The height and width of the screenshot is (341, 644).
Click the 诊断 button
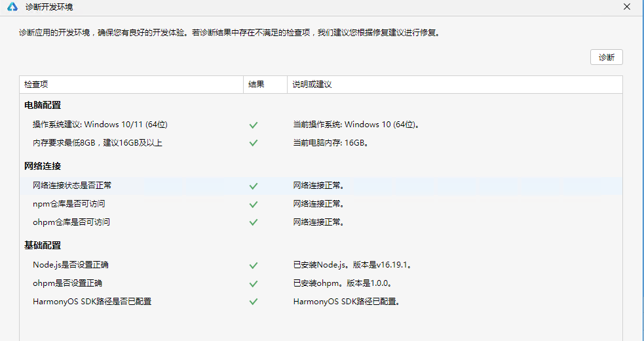pos(606,57)
